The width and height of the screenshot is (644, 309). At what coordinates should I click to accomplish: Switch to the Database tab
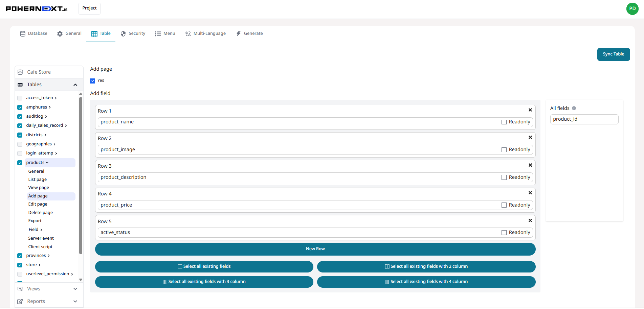(x=34, y=34)
